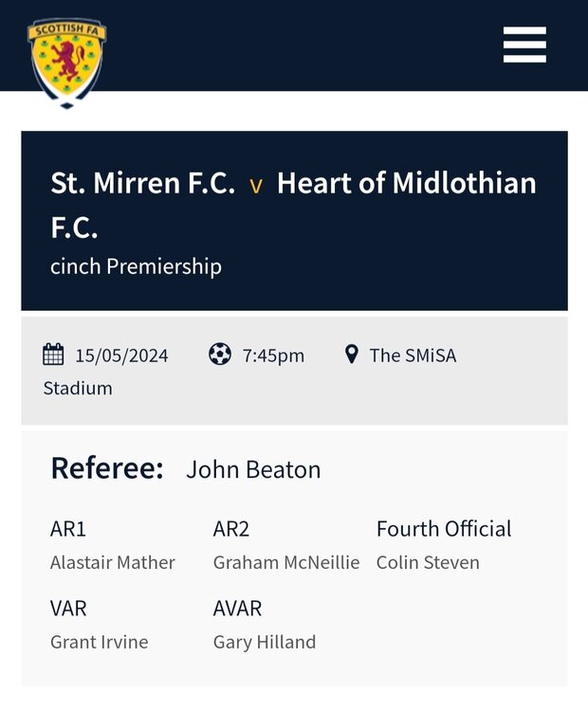Click the Scottish FA crest logo
588x711 pixels.
pyautogui.click(x=67, y=63)
